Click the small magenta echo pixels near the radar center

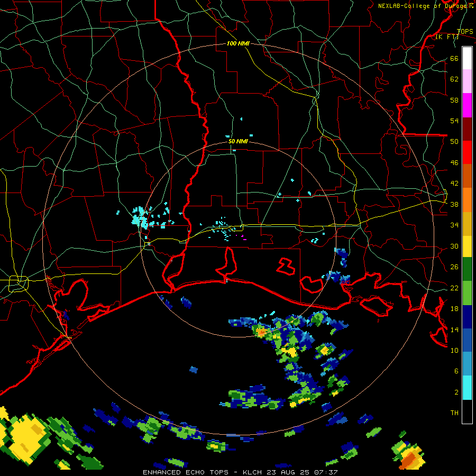coord(242,237)
